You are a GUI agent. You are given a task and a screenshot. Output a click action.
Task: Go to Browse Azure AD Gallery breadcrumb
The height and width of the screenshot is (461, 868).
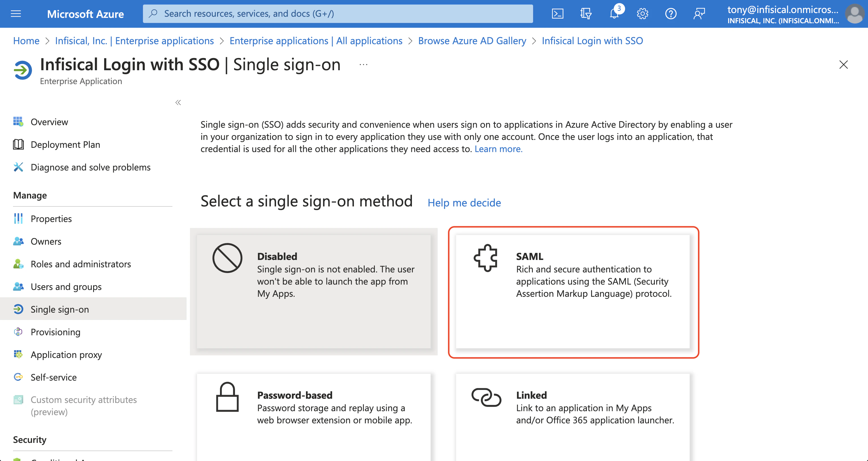[x=472, y=41]
